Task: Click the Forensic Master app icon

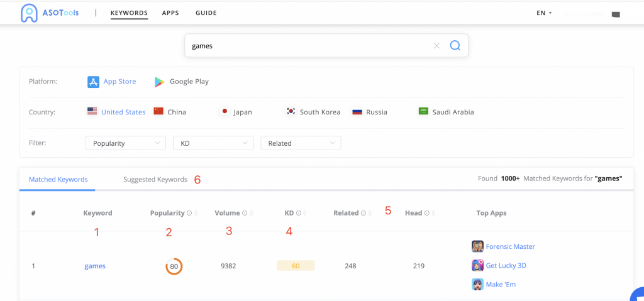Action: 477,246
